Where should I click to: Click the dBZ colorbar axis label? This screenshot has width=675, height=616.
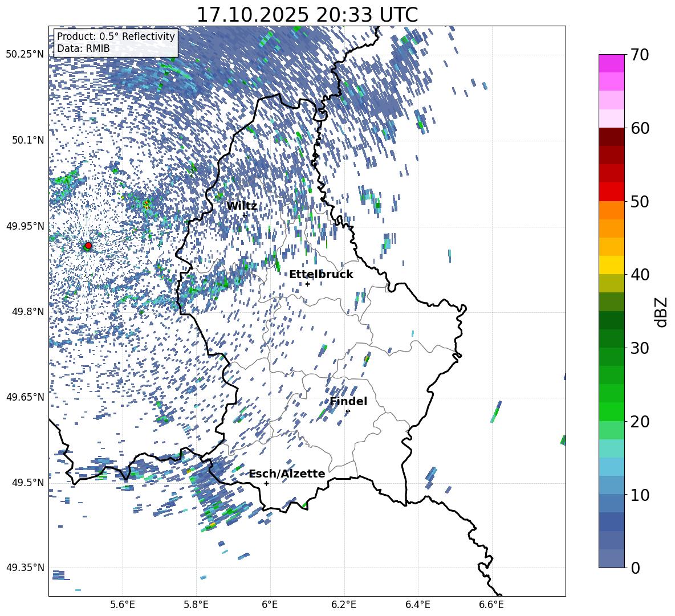[662, 312]
